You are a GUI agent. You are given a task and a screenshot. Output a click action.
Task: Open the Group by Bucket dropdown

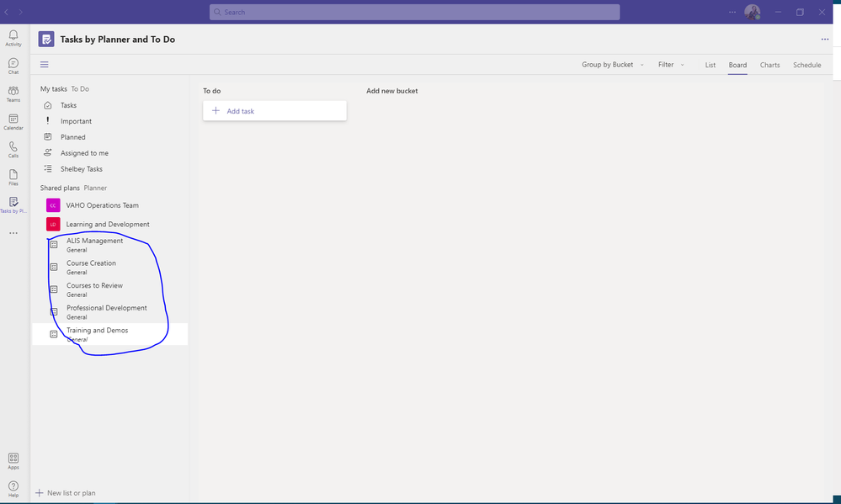(x=613, y=65)
